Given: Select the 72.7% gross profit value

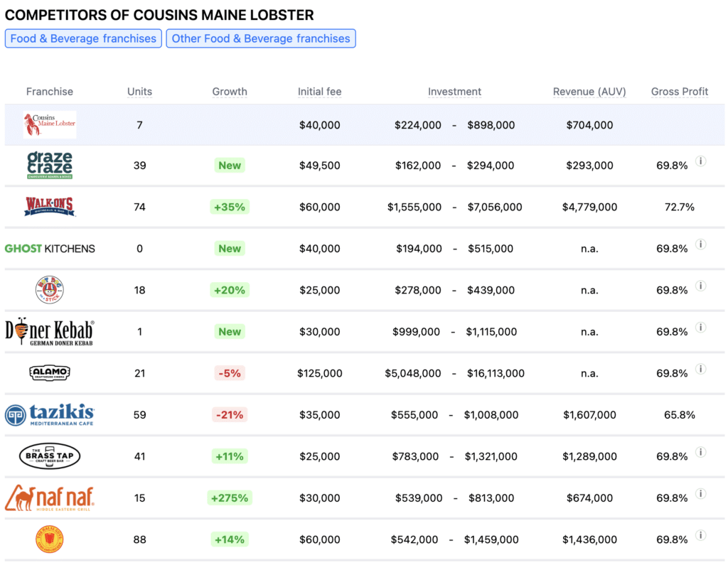Looking at the screenshot, I should coord(679,207).
